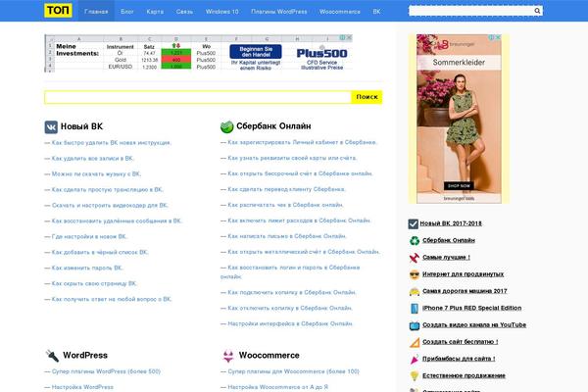Open link Как зарегистрировать Личный кабинет в Сбербанке
Image resolution: width=588 pixels, height=392 pixels.
[302, 142]
